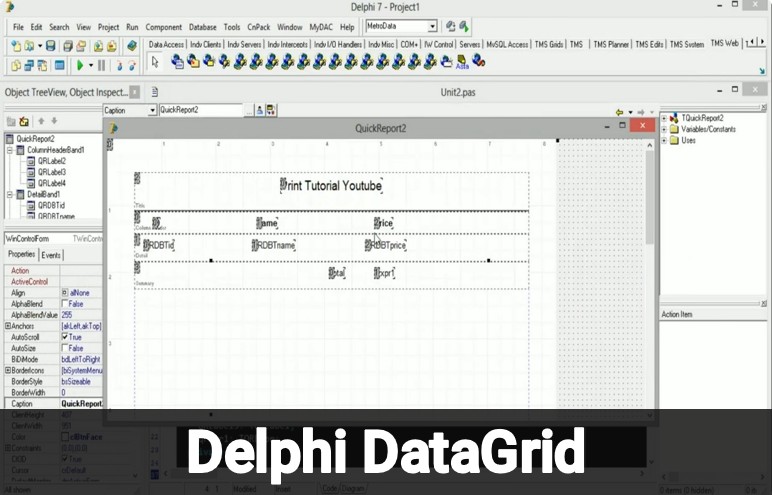Toggle the AutoSize False checkbox

pos(64,348)
